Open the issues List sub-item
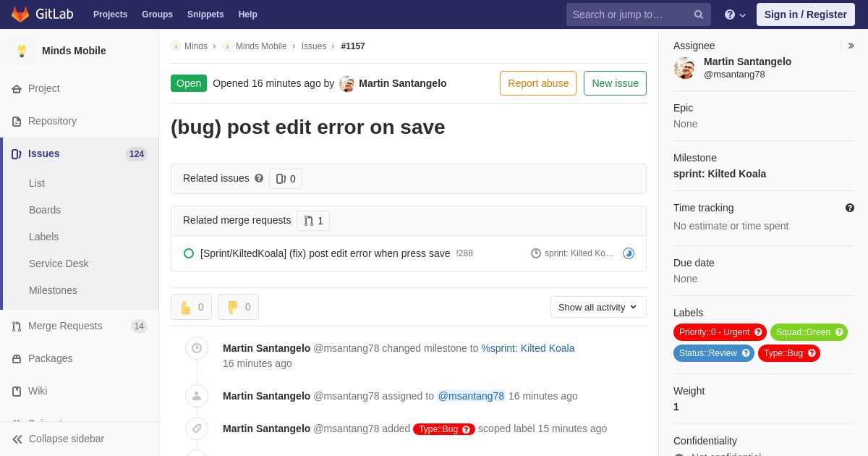The image size is (868, 456). tap(37, 183)
